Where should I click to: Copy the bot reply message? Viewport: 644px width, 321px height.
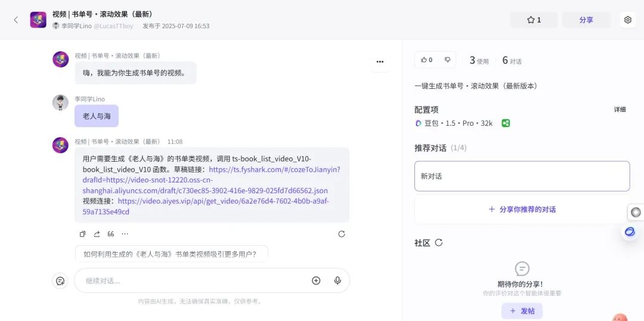[82, 234]
